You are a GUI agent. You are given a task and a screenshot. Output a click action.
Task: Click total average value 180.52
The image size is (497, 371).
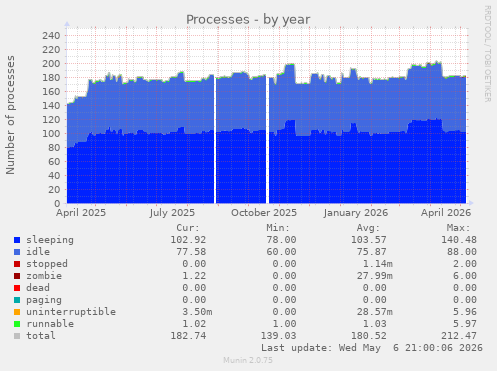[369, 336]
